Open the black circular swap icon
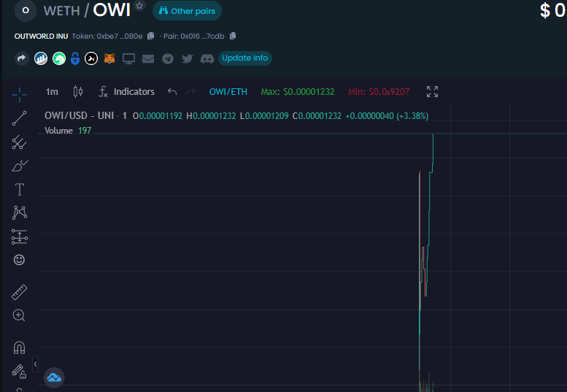The image size is (567, 392). [91, 58]
